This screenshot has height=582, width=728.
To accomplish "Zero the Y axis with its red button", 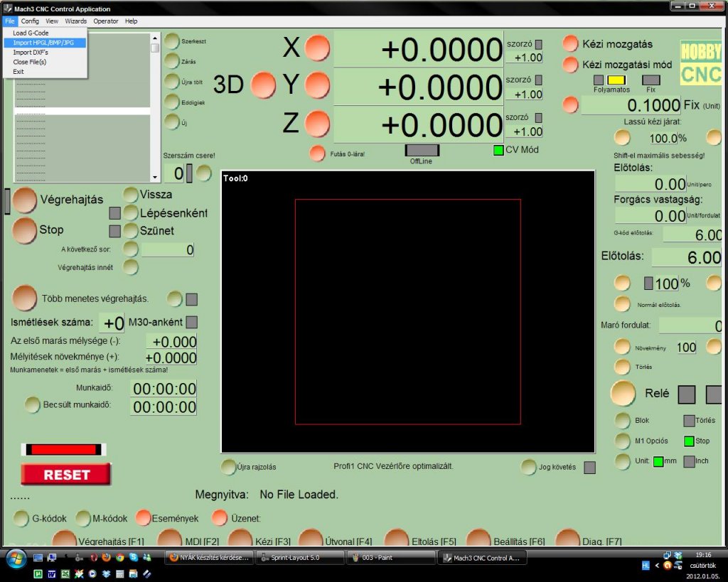I will pos(318,85).
